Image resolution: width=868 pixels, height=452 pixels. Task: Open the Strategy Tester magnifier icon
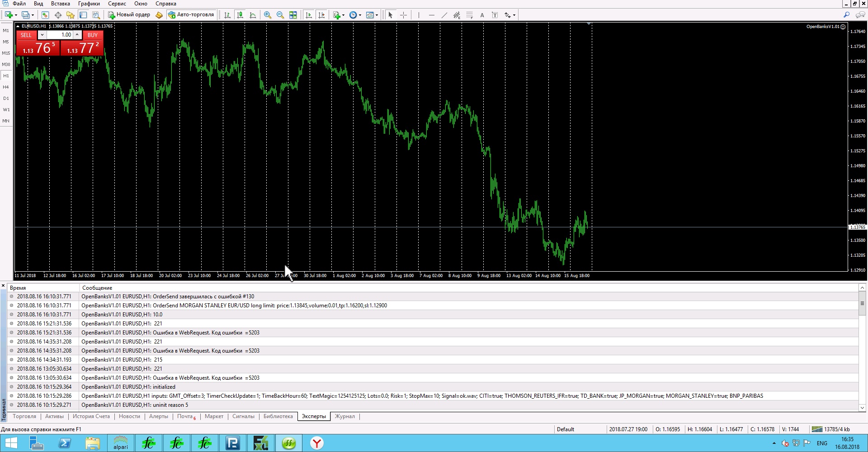(x=96, y=15)
